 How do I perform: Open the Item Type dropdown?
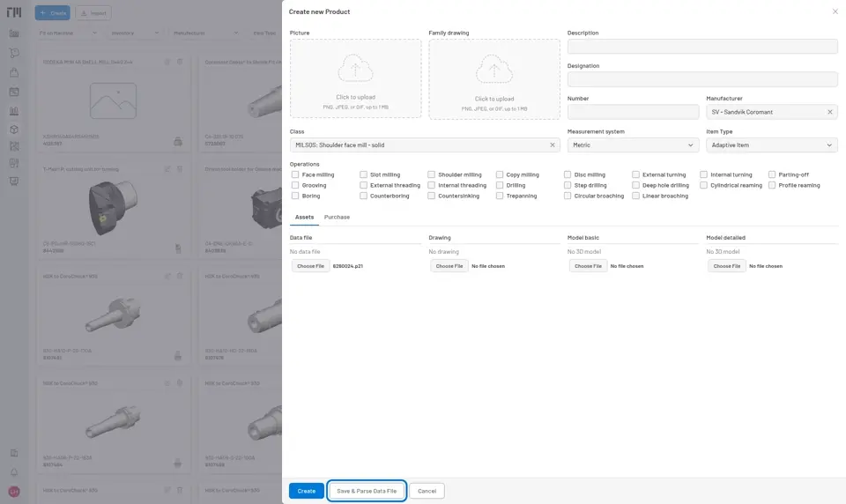tap(772, 145)
